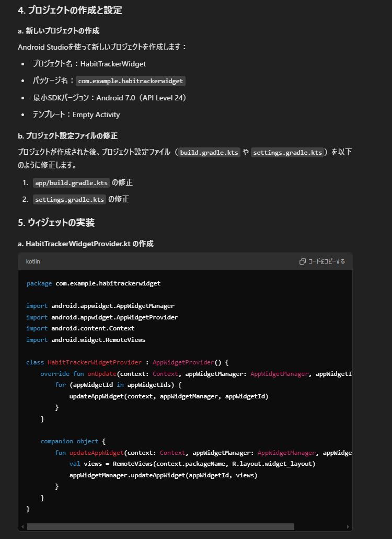Click 'for (appWidgetId in appWidgetIds)' line
Viewport: 392px width, 539px height.
118,385
